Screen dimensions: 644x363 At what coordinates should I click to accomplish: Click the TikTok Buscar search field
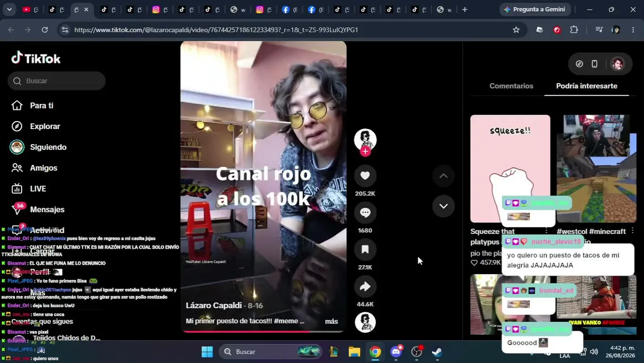pyautogui.click(x=56, y=81)
